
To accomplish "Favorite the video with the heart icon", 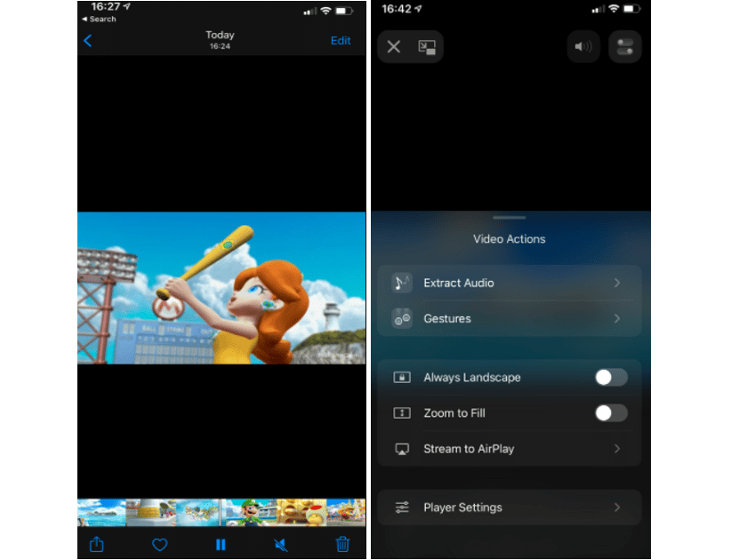I will (159, 544).
